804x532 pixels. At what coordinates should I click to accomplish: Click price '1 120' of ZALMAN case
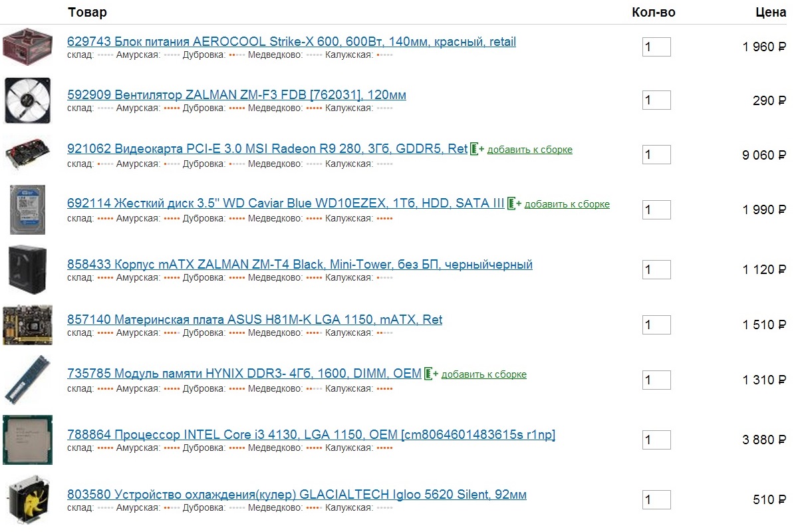click(764, 269)
